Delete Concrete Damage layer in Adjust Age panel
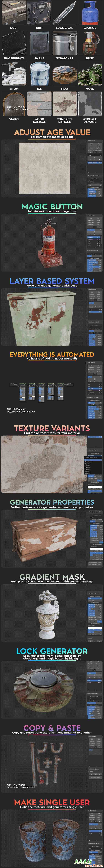This screenshot has width=104, height=868. click(101, 163)
